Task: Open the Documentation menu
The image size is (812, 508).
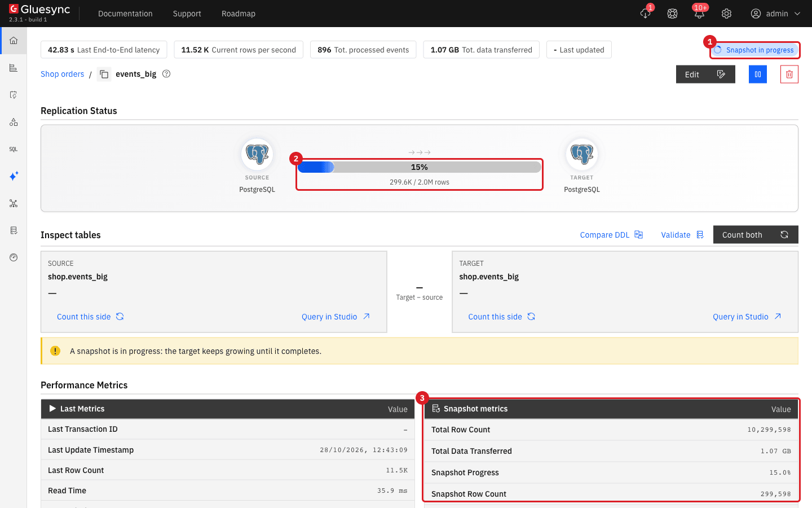Action: point(125,14)
